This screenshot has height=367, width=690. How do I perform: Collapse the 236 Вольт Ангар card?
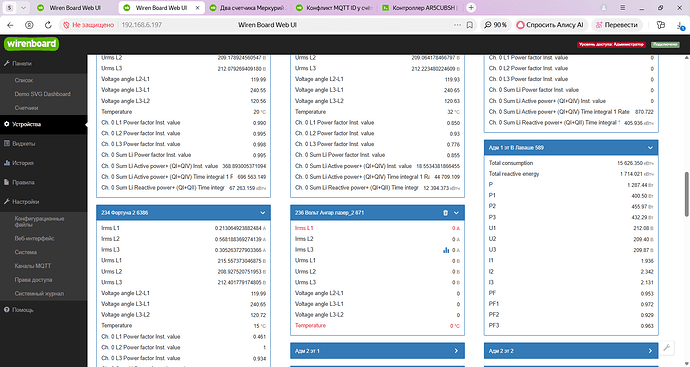456,213
